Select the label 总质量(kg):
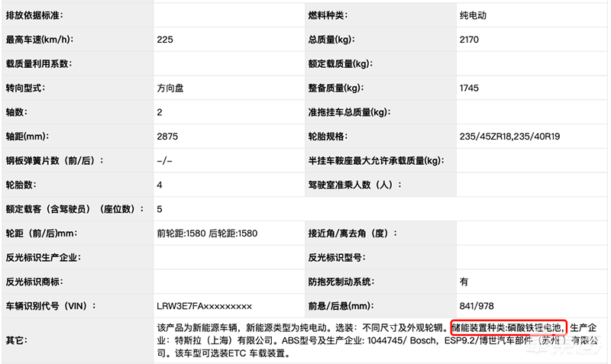This screenshot has width=611, height=364. [x=333, y=40]
